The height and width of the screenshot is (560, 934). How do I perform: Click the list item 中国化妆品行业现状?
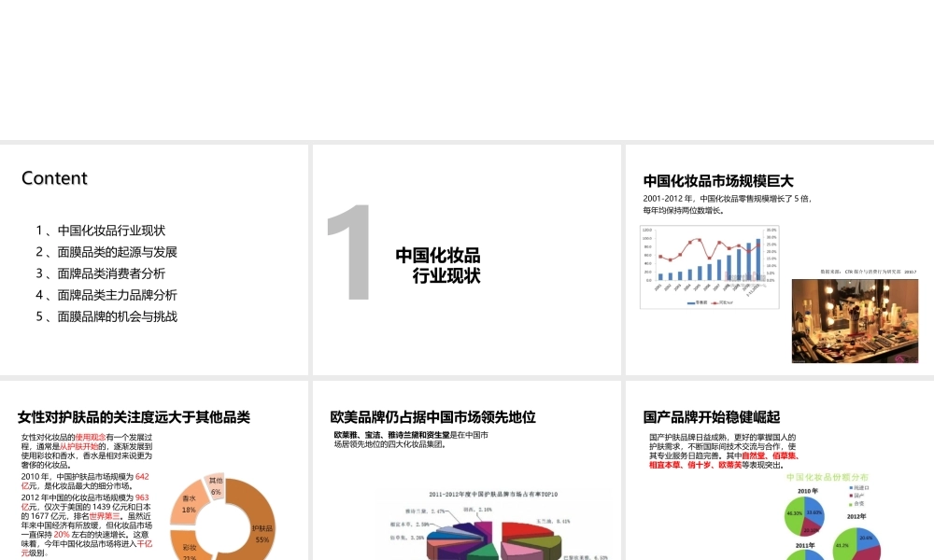pos(99,230)
